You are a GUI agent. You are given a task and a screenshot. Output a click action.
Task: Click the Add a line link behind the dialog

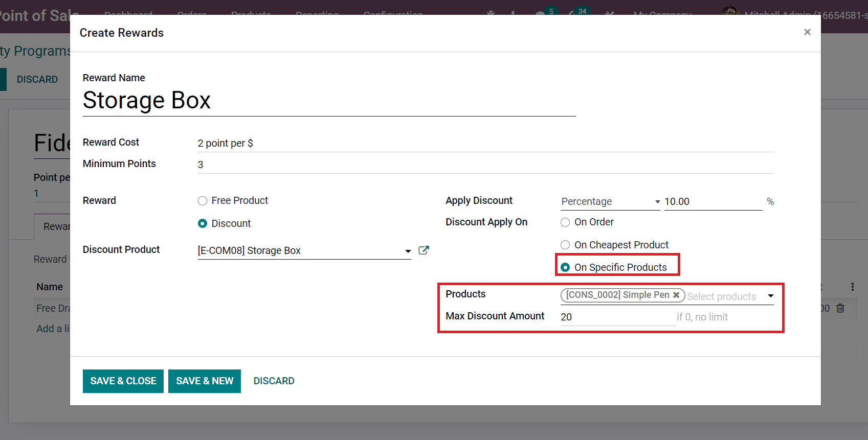[x=53, y=329]
